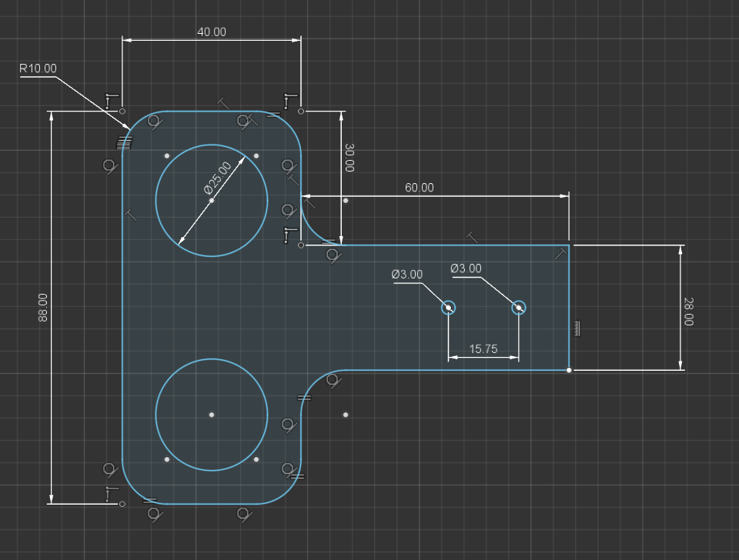Click the R10.00 radius dimension label
This screenshot has width=739, height=560.
[38, 68]
